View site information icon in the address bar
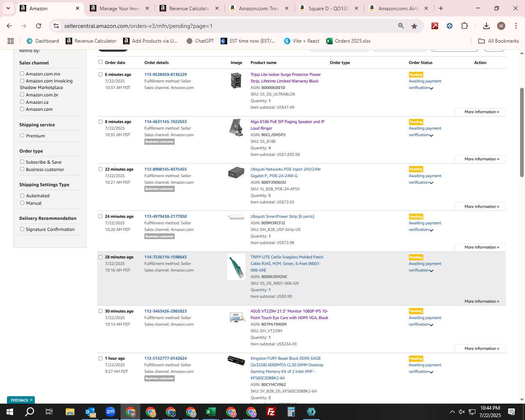 [57, 26]
